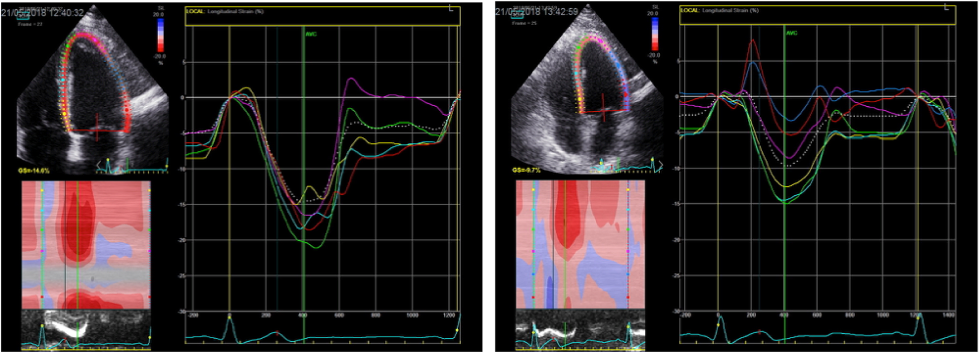
Task: Click the Frame number label under the left timestamp
Action: pyautogui.click(x=31, y=24)
